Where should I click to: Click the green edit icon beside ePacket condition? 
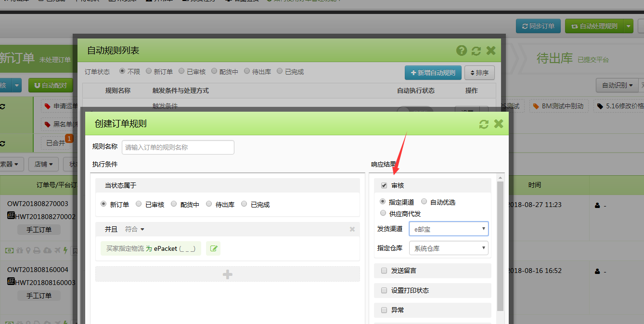[214, 248]
